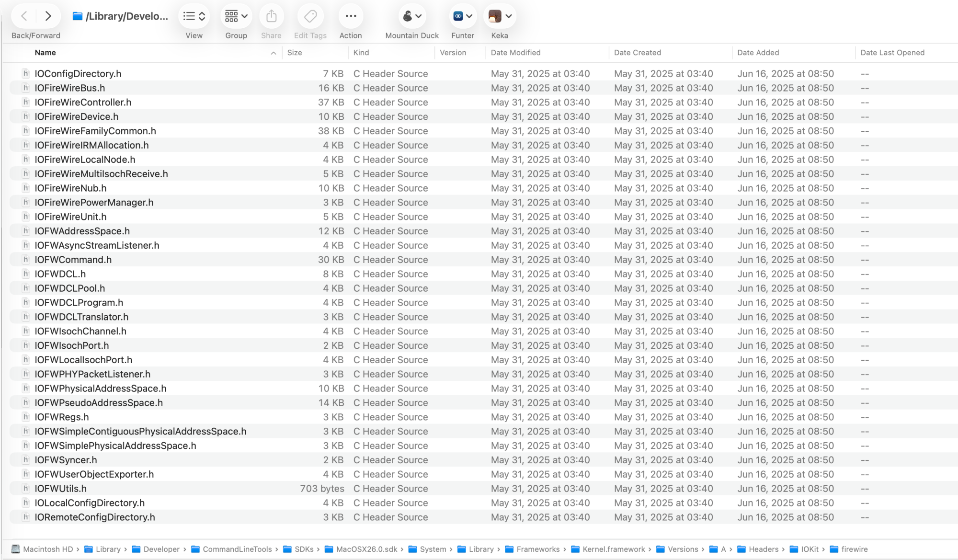
Task: Go to IOKit folder in path bar
Action: (810, 549)
